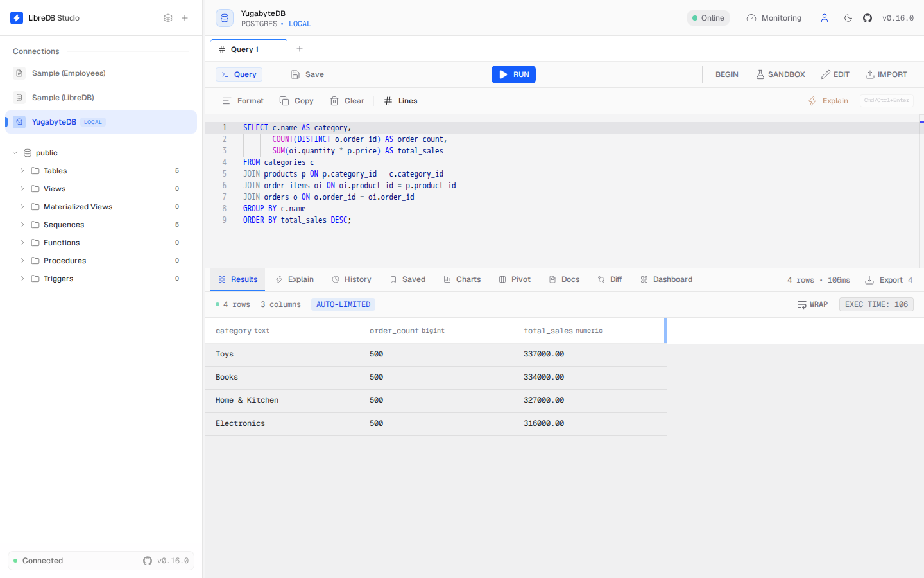Sort by order_count column header
The height and width of the screenshot is (578, 924).
[x=436, y=331]
